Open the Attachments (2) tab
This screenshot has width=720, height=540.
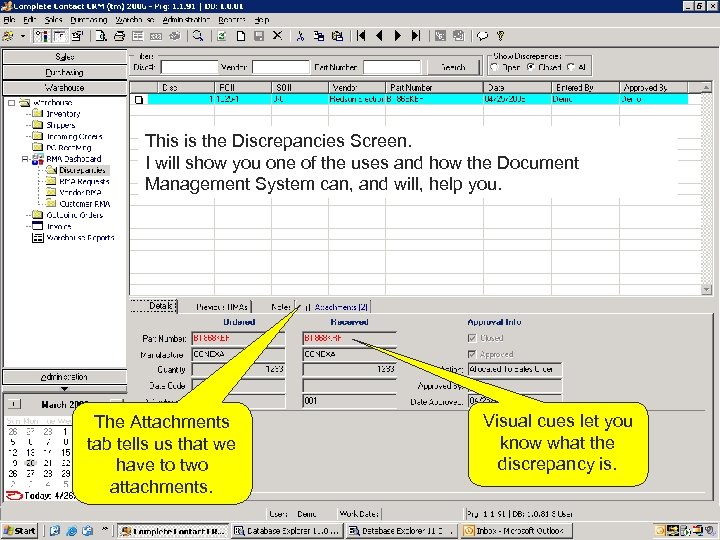[337, 307]
